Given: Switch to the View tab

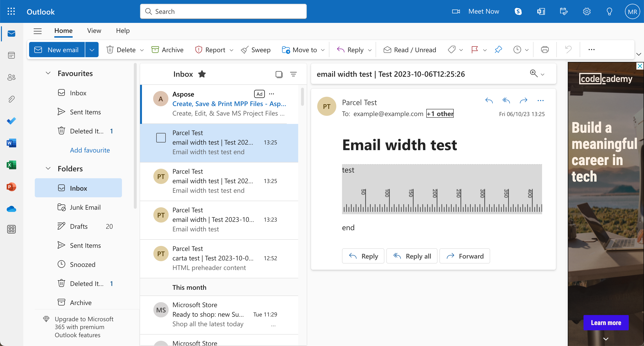Looking at the screenshot, I should [x=94, y=31].
